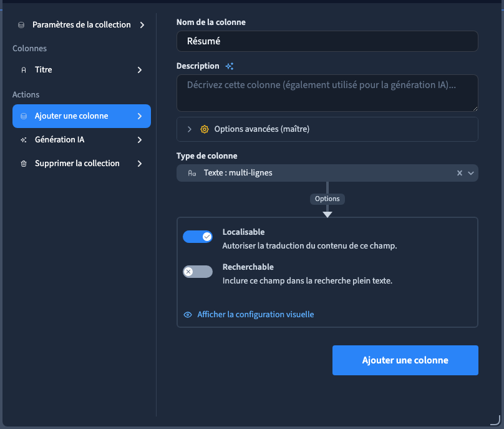
Task: Click the blue Ajouter une colonne button
Action: click(405, 360)
